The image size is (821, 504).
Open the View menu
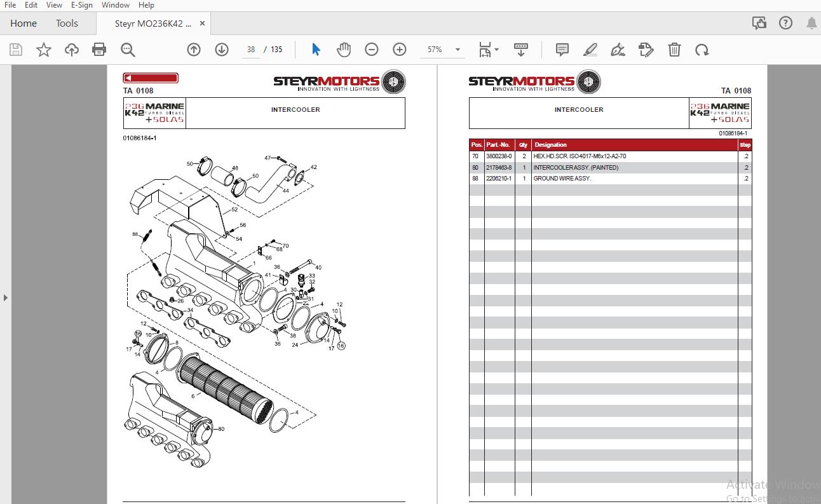click(x=55, y=5)
